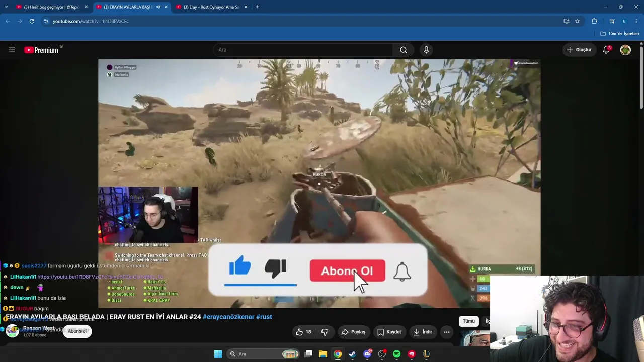Go forward with the browser forward arrow
Viewport: 644px width, 362px height.
(20, 21)
